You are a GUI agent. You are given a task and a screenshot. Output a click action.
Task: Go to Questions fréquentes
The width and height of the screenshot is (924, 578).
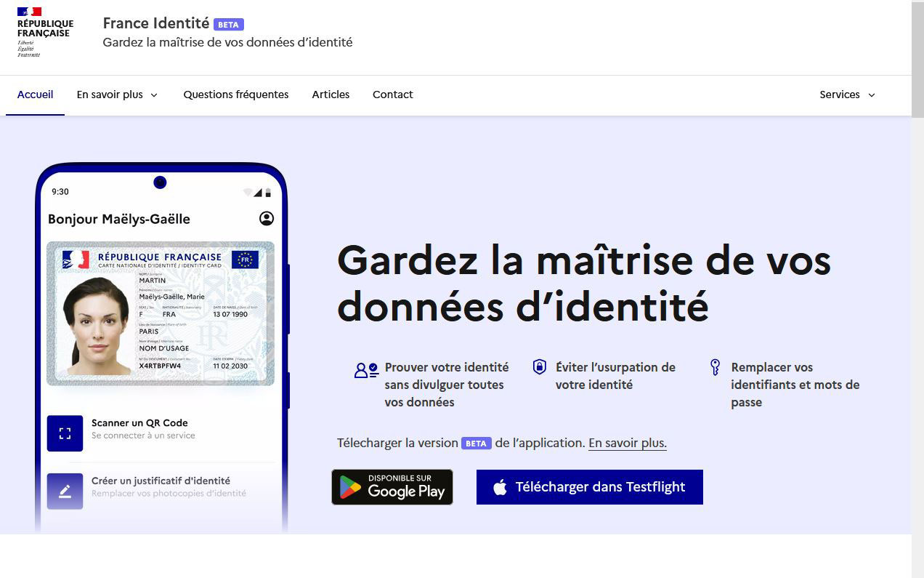235,95
